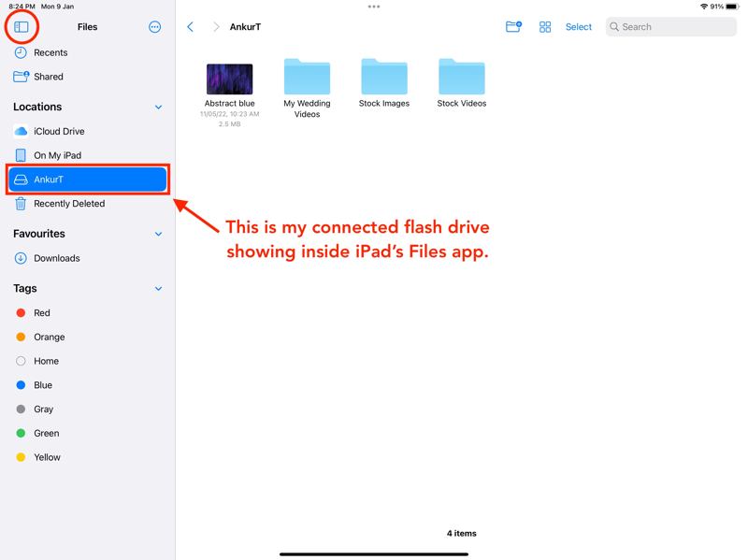Open On My iPad location
748x560 pixels.
[57, 155]
